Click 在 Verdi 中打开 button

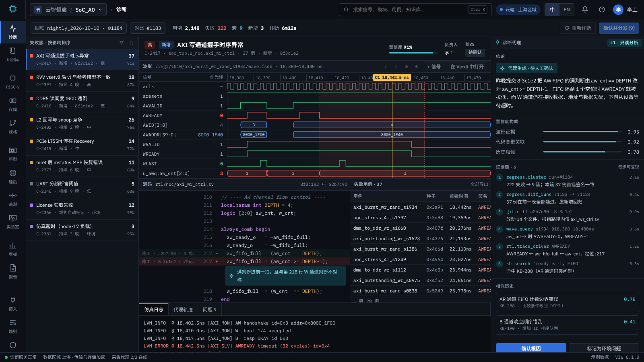coord(467,67)
